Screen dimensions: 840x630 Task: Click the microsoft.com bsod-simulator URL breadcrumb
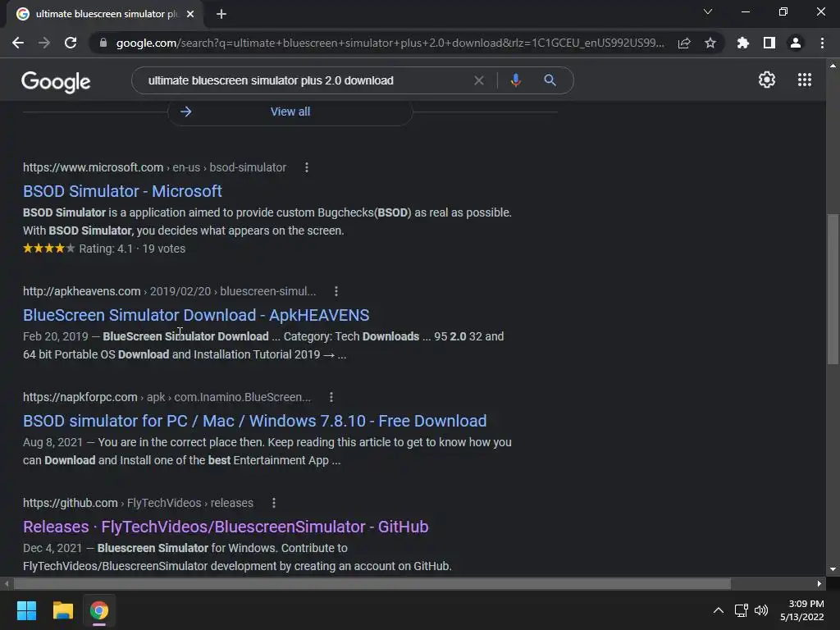pyautogui.click(x=154, y=167)
